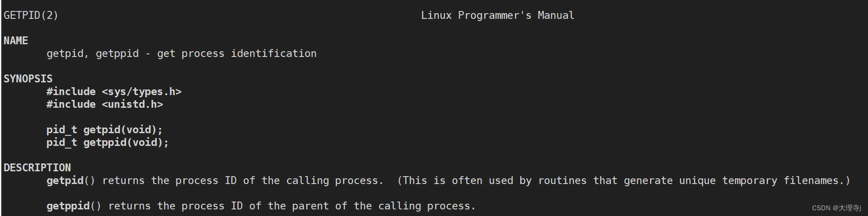The image size is (868, 216).
Task: Click the #include <sys/types.h> line
Action: pos(114,92)
